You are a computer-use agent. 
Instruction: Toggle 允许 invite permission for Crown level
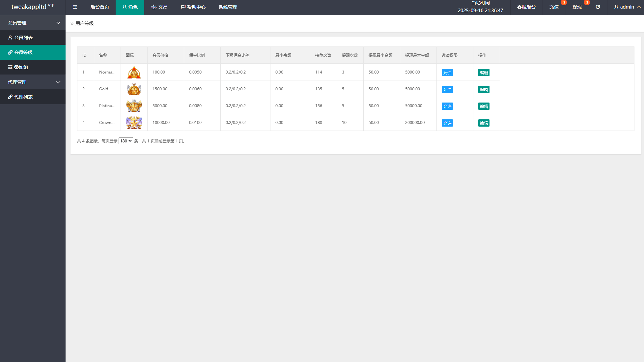tap(447, 123)
